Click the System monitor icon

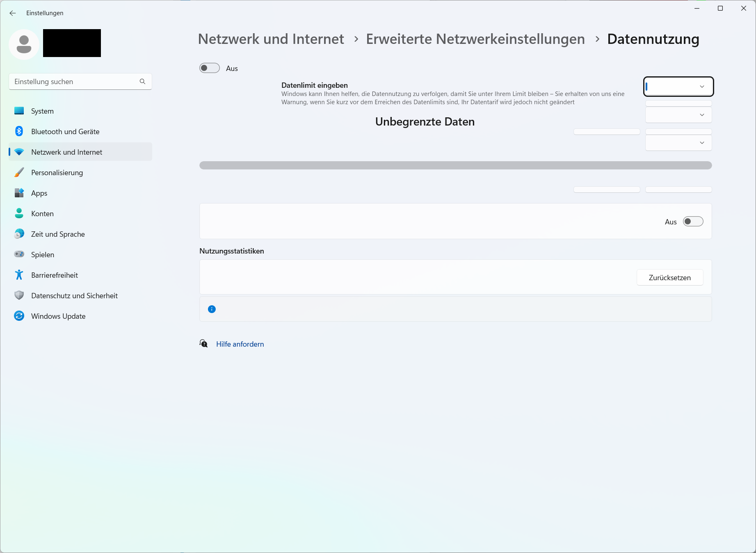coord(19,111)
